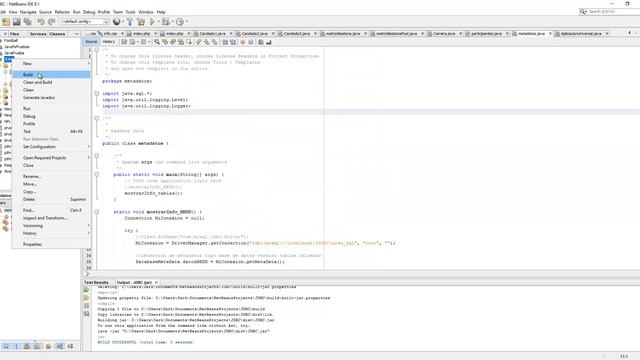Choose Properties from the context menu

[51, 244]
